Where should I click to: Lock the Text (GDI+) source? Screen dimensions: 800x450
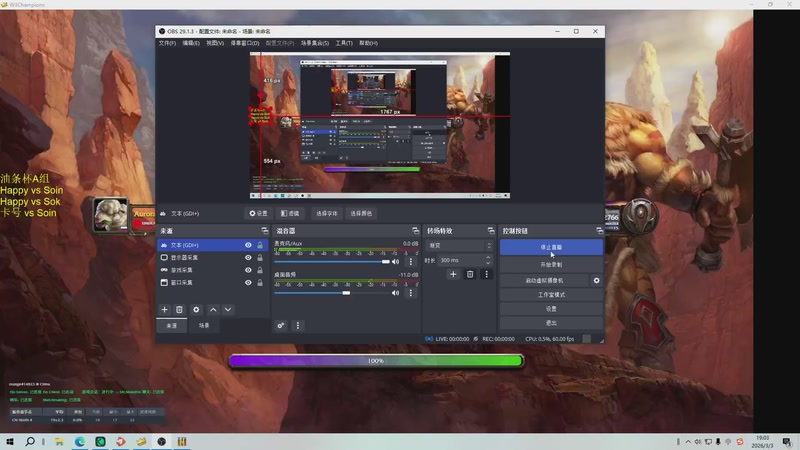click(260, 245)
